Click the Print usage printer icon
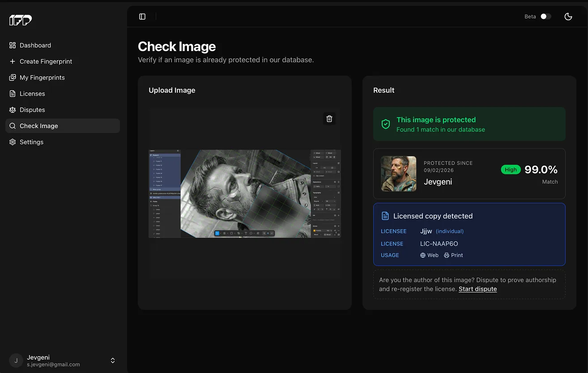The image size is (588, 373). point(447,255)
